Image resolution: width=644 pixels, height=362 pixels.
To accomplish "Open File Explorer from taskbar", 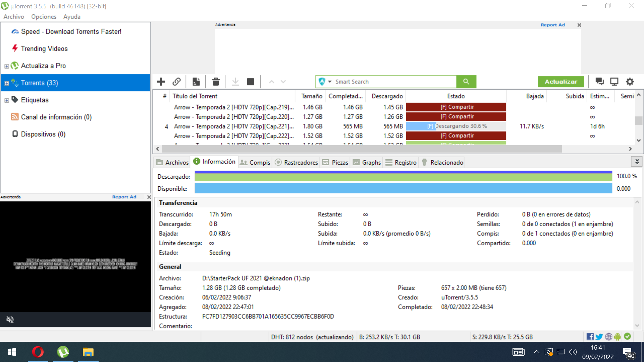I will click(x=88, y=352).
